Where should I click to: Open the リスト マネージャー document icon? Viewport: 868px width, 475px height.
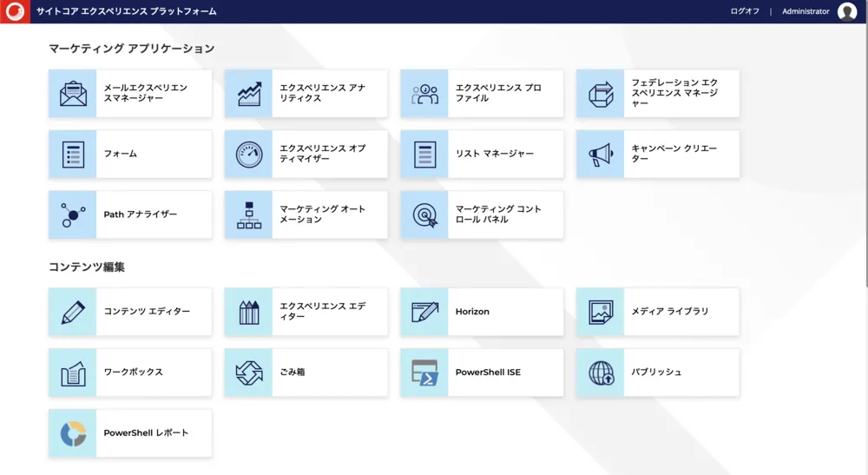point(424,155)
